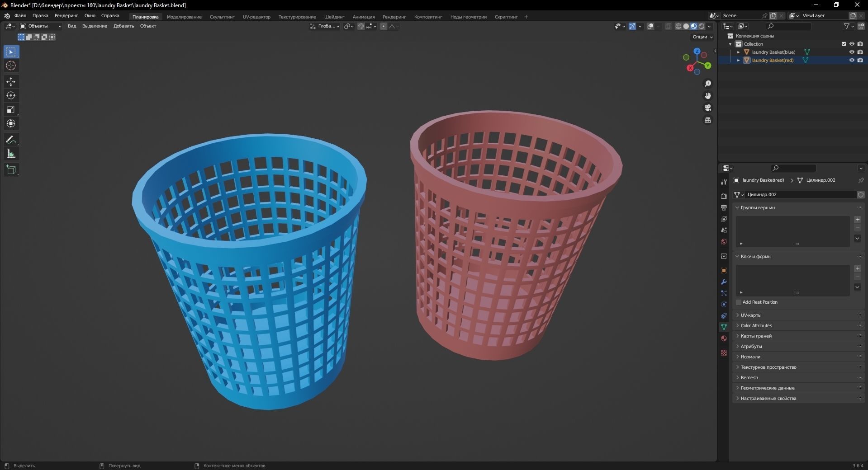868x470 pixels.
Task: Collapse the Collection tree
Action: pyautogui.click(x=730, y=44)
